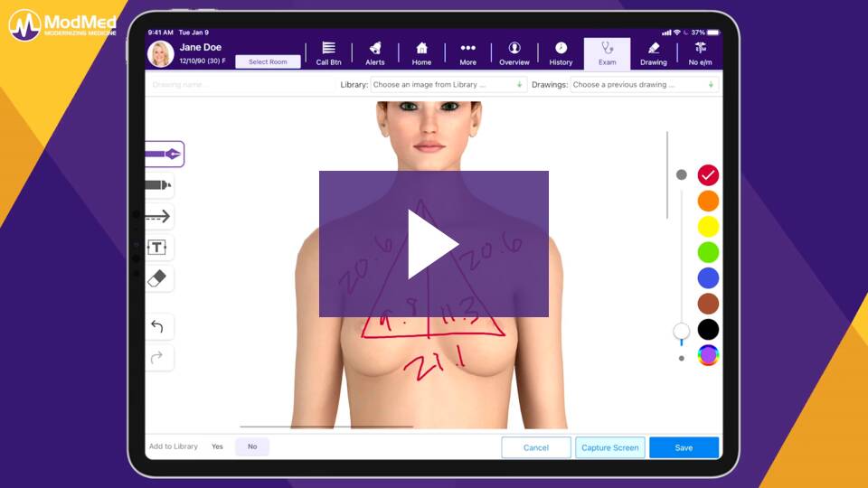This screenshot has width=868, height=488.
Task: Click the Cancel button
Action: pyautogui.click(x=536, y=447)
